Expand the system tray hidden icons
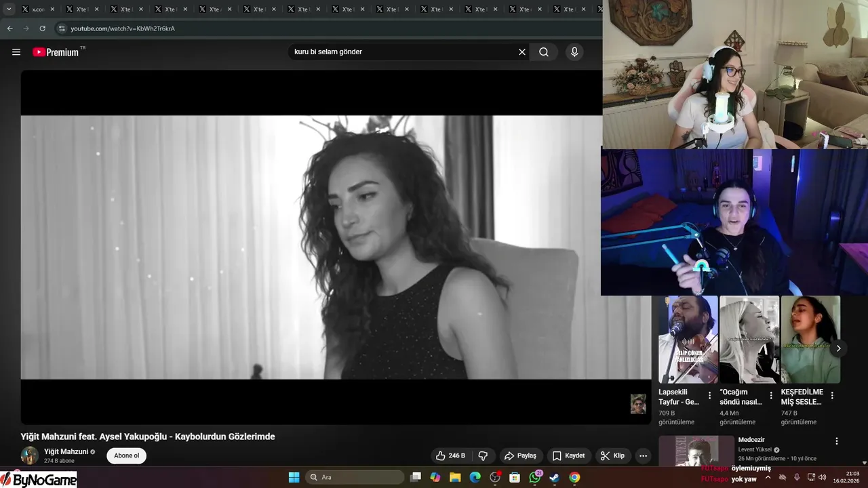The width and height of the screenshot is (868, 488). point(768,477)
